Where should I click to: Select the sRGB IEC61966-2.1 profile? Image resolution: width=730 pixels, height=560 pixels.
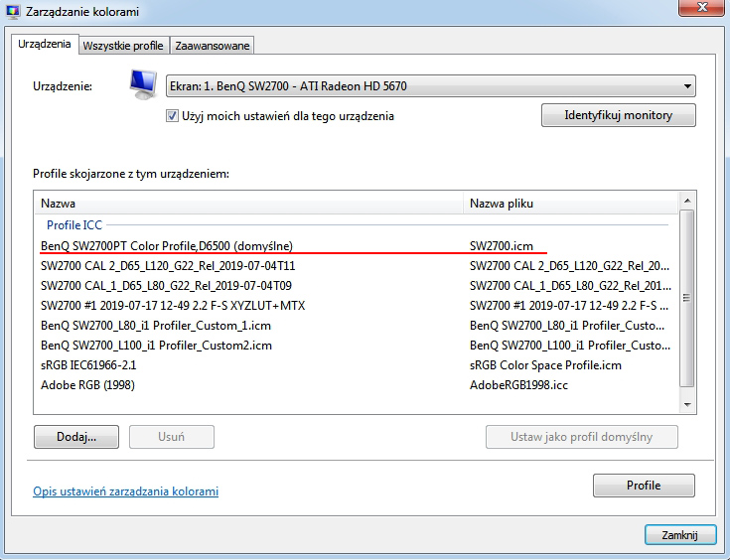tap(357, 365)
